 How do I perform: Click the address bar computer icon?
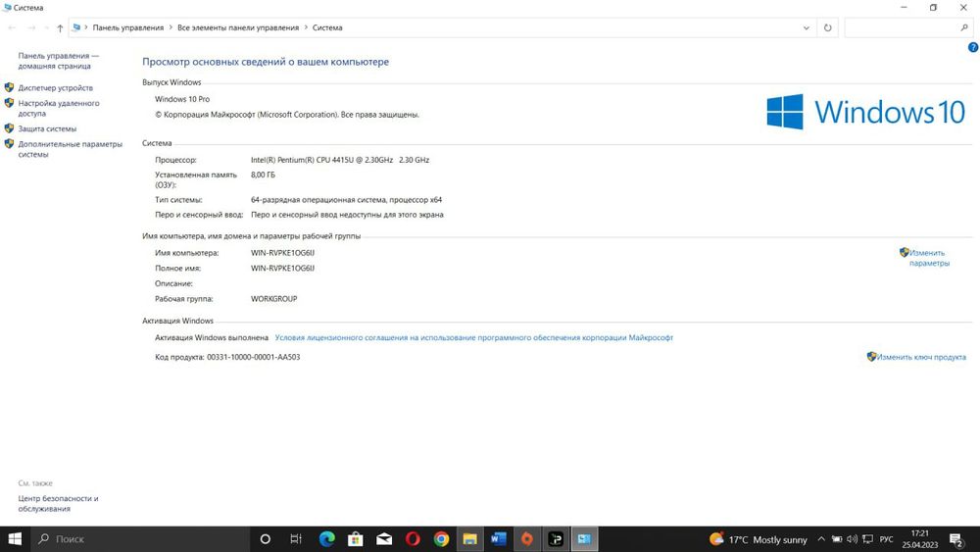click(76, 27)
